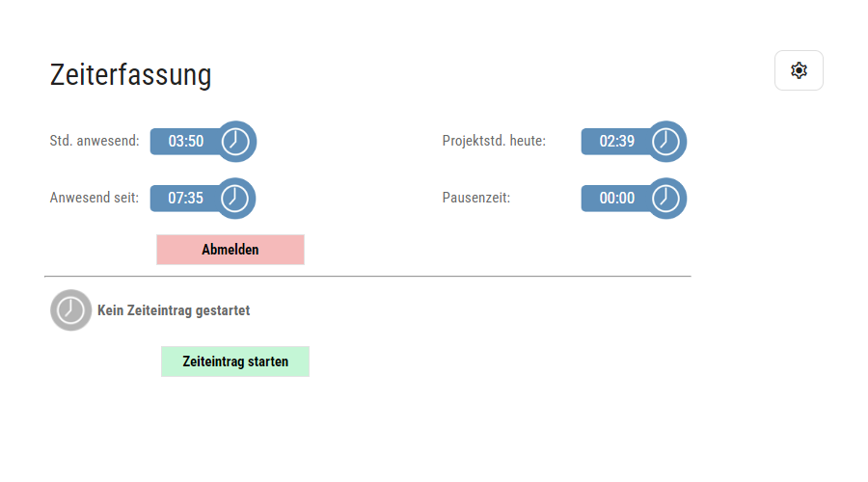Click clock icon beside Projektstd. heute time
868x482 pixels.
pyautogui.click(x=665, y=141)
